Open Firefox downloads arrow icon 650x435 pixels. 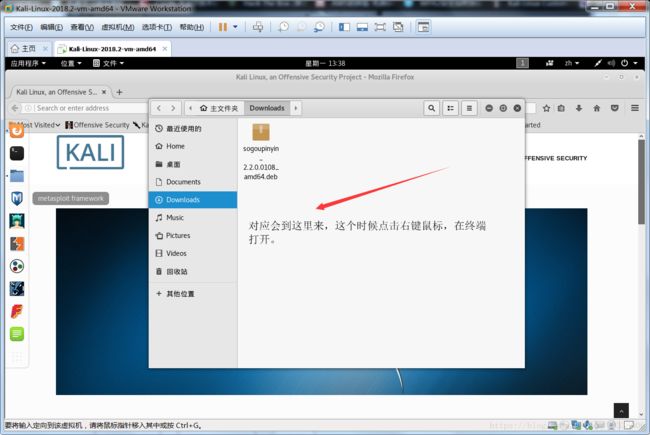tap(579, 108)
